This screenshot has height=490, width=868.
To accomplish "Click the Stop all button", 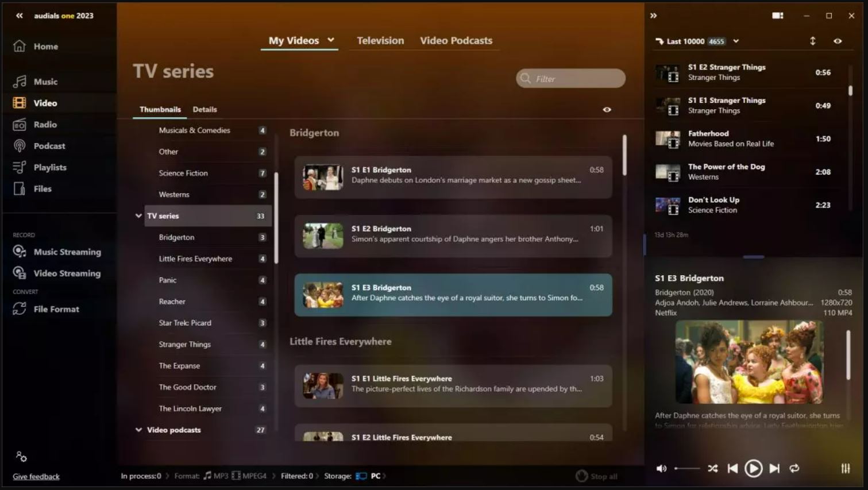I will (x=597, y=476).
